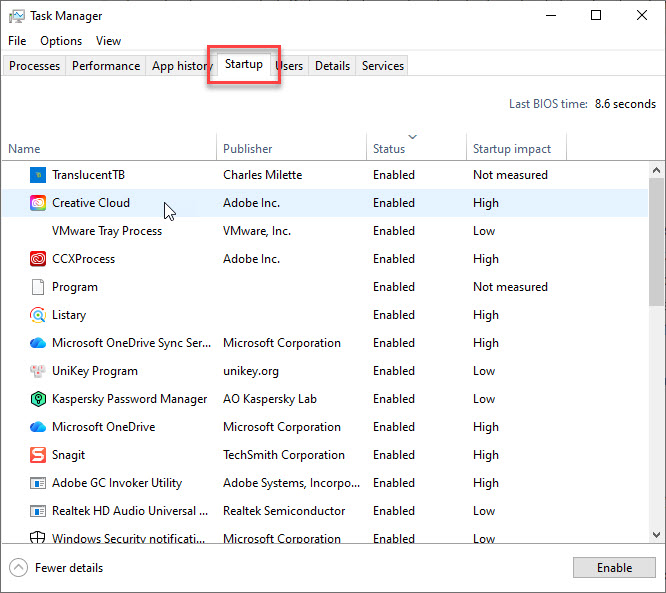Open the File menu
666x593 pixels.
point(17,41)
